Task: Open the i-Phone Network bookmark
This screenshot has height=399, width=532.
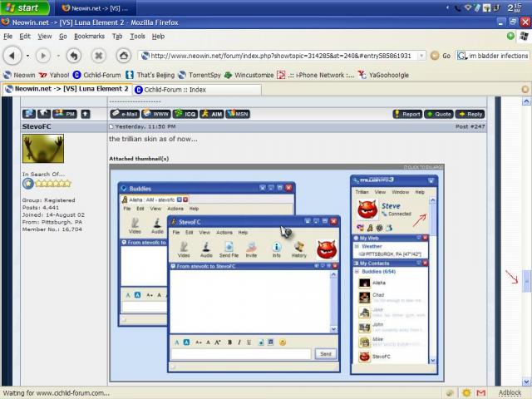Action: 316,75
